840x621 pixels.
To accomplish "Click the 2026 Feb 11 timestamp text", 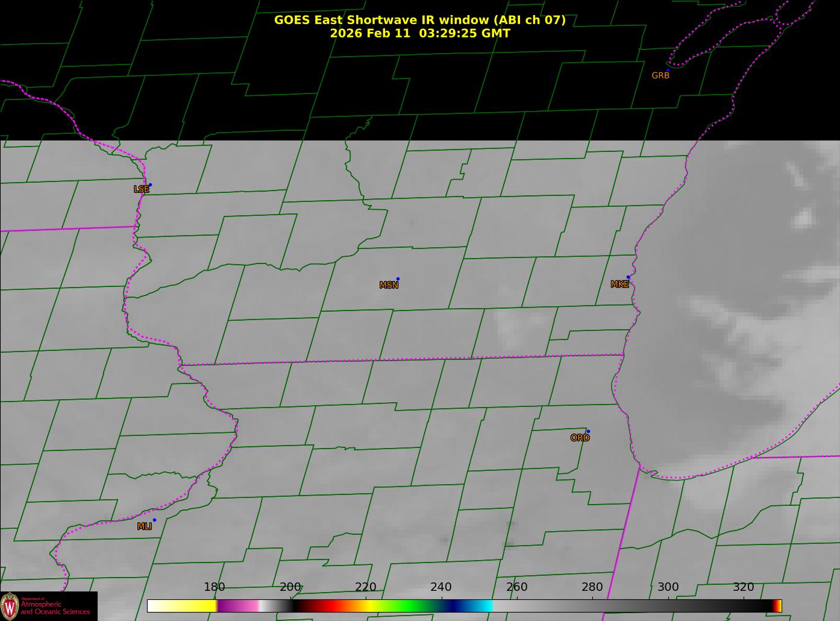I will point(420,33).
